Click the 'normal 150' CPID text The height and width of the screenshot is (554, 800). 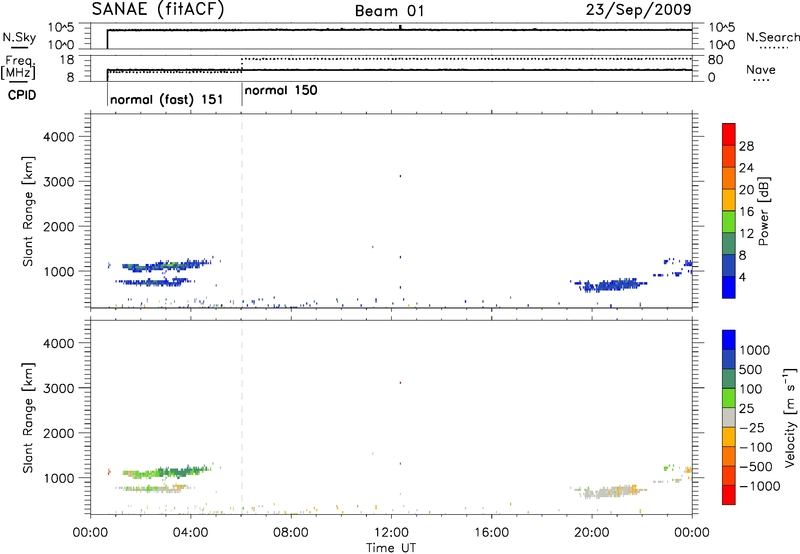click(x=281, y=91)
